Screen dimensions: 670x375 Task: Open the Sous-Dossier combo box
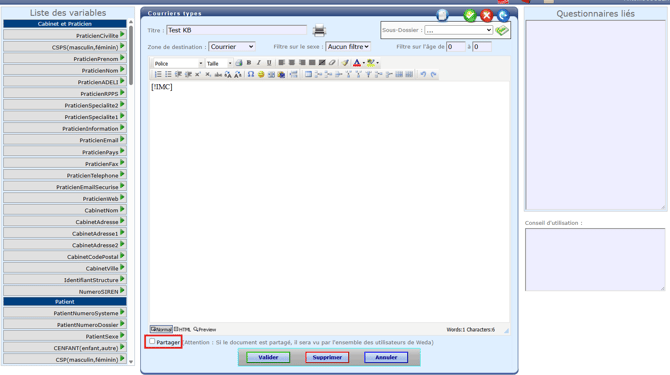point(458,30)
